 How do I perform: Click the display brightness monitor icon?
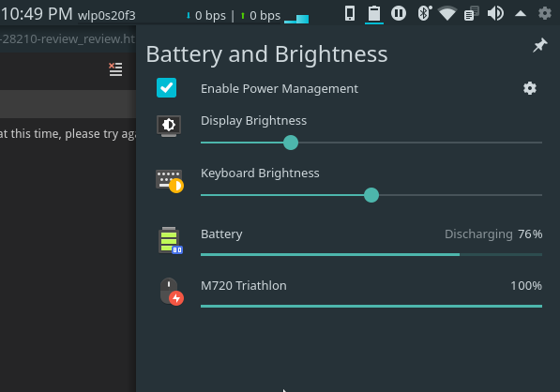click(x=169, y=126)
